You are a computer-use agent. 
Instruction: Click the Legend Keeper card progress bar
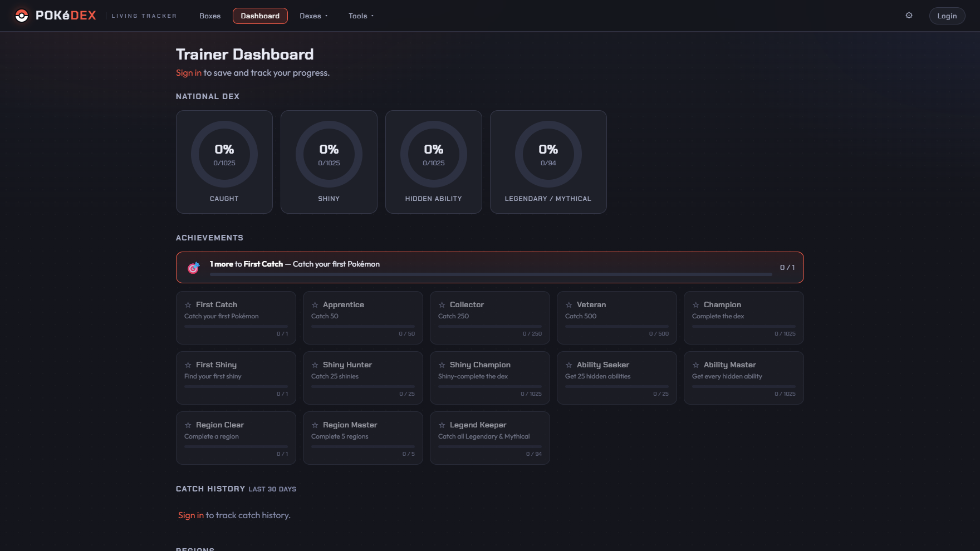pos(490,446)
